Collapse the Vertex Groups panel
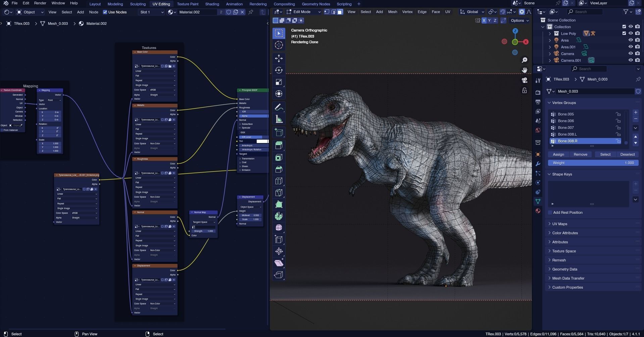This screenshot has width=644, height=337. tap(564, 103)
